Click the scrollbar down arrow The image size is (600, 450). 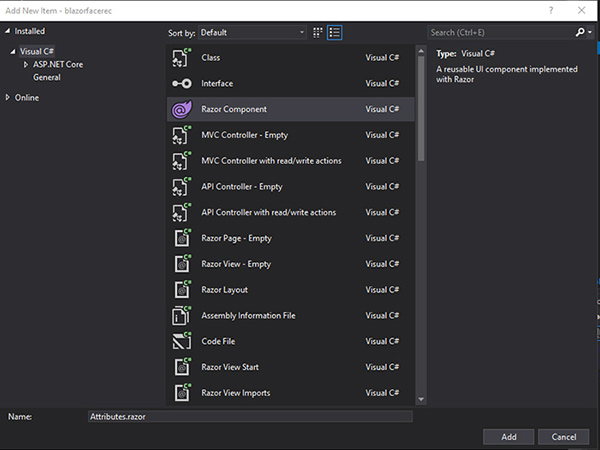(x=421, y=399)
